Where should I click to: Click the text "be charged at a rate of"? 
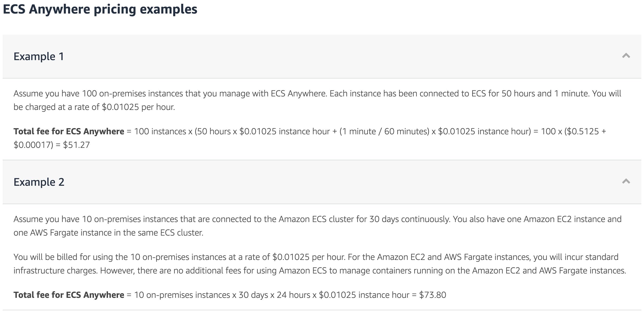click(57, 107)
